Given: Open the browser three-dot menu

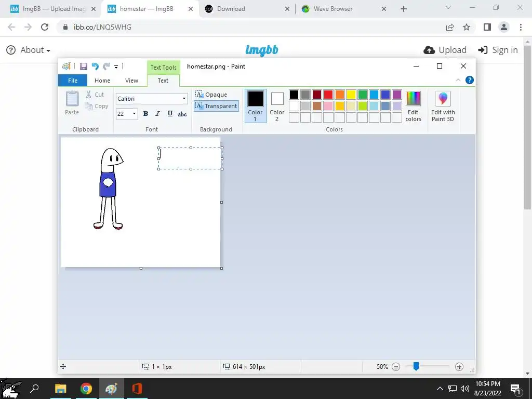Looking at the screenshot, I should 521,27.
